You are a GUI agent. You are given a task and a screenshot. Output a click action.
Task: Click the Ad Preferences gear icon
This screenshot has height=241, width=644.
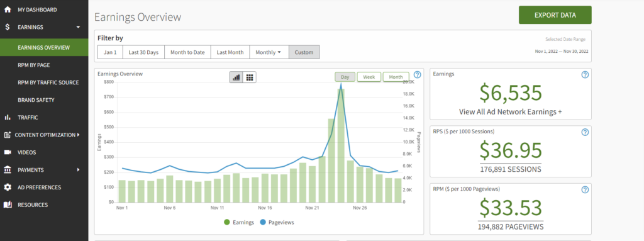pos(8,188)
